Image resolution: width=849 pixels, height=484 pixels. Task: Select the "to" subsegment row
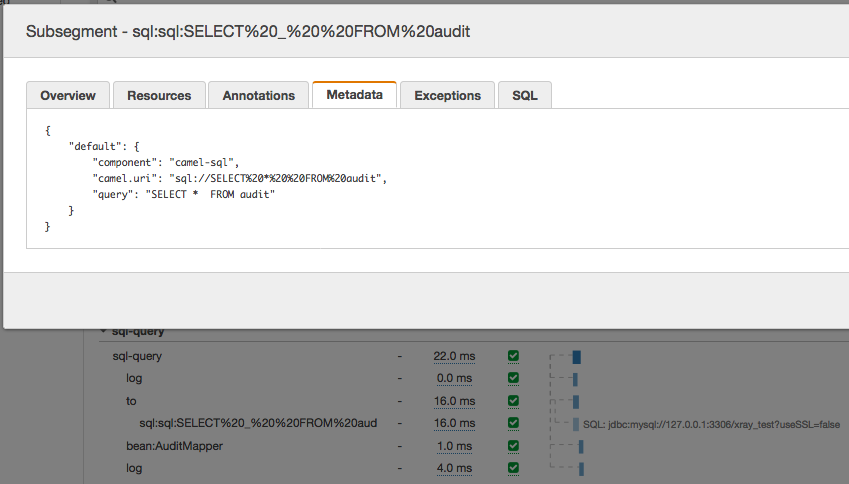[131, 401]
